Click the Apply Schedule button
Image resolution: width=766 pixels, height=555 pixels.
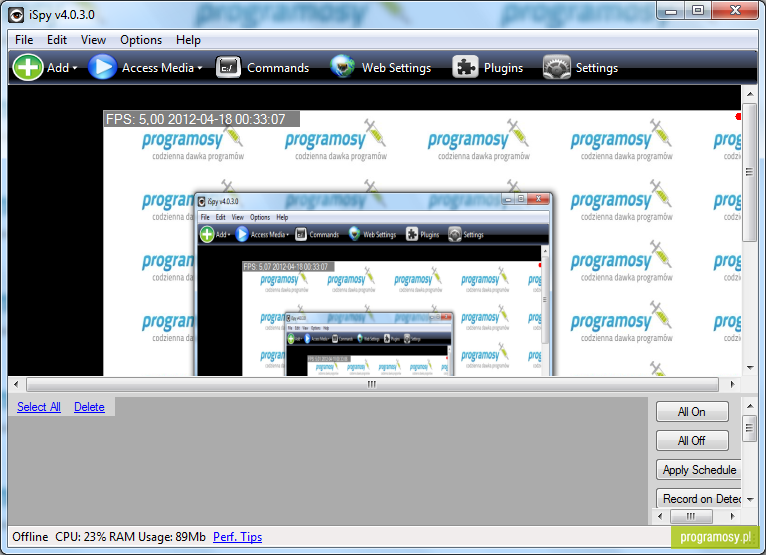coord(699,470)
